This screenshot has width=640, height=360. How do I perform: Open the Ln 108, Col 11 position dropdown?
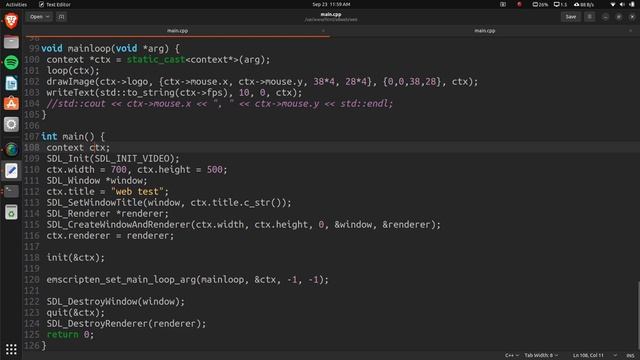click(x=595, y=356)
